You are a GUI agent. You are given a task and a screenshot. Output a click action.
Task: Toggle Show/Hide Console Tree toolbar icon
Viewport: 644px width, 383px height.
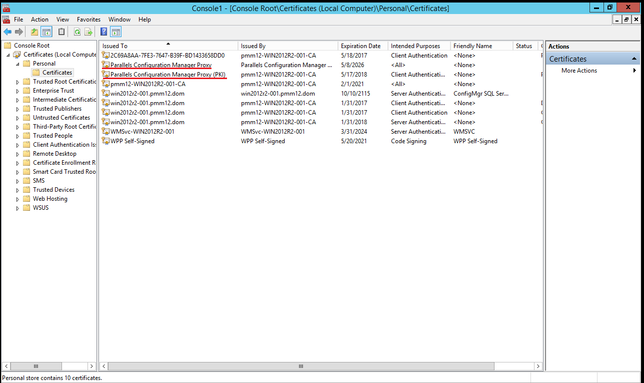tap(46, 32)
